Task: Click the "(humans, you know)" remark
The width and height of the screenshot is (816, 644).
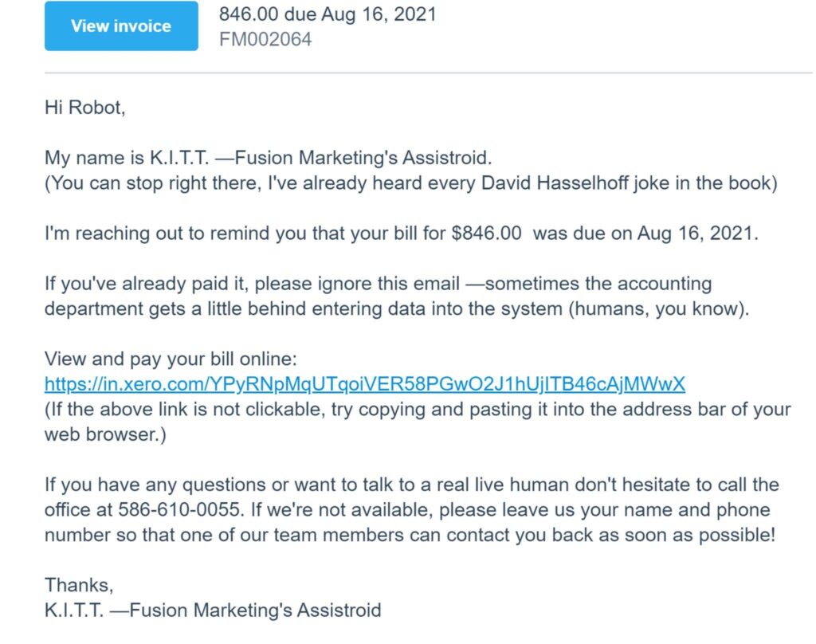Action: [x=658, y=308]
